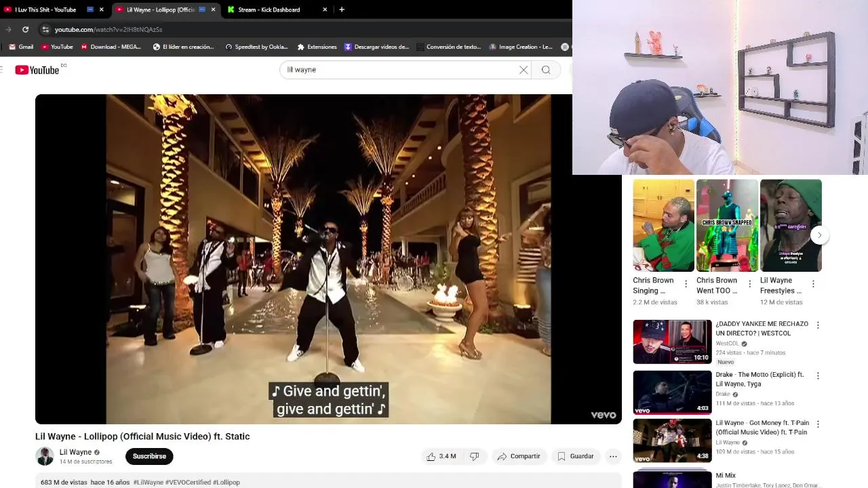Viewport: 868px width, 488px height.
Task: Close the 'I Luv This Shit' tab
Action: click(102, 9)
